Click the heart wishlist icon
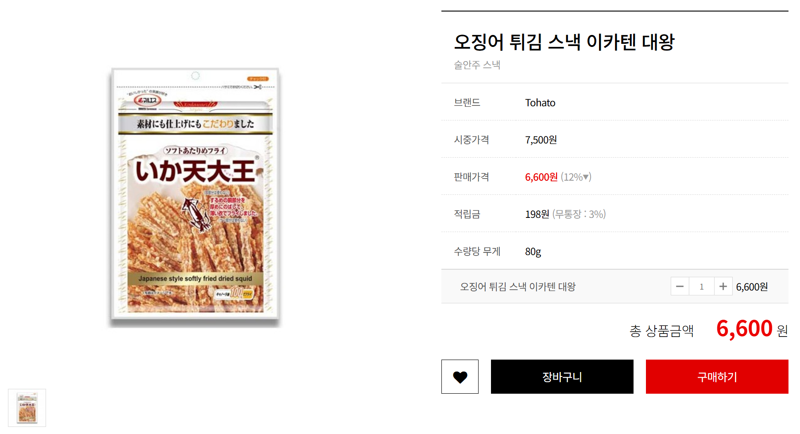 (460, 376)
